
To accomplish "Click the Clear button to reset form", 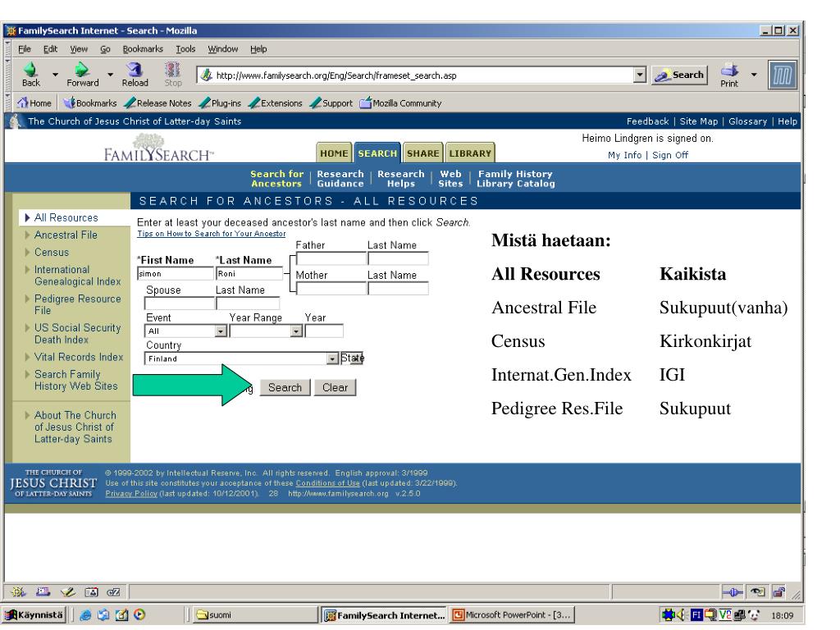I will [x=335, y=387].
